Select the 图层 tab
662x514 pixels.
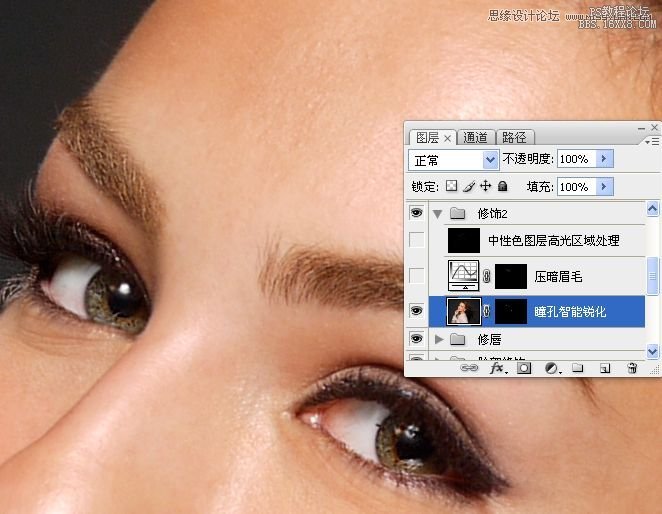(x=427, y=138)
